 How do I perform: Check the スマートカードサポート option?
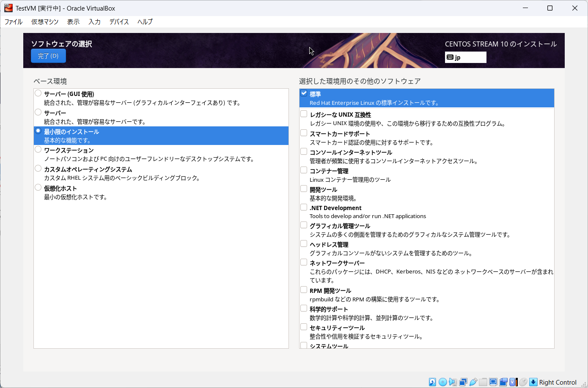click(x=304, y=133)
